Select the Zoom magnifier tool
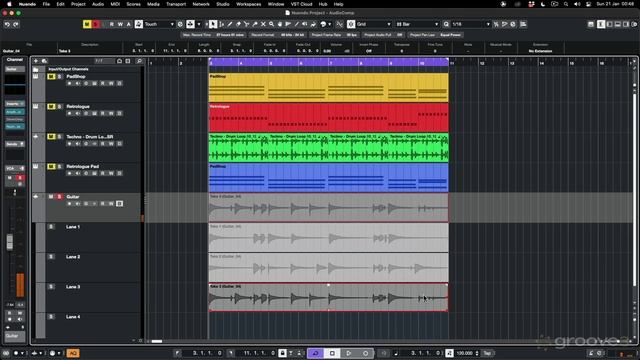 [x=271, y=24]
